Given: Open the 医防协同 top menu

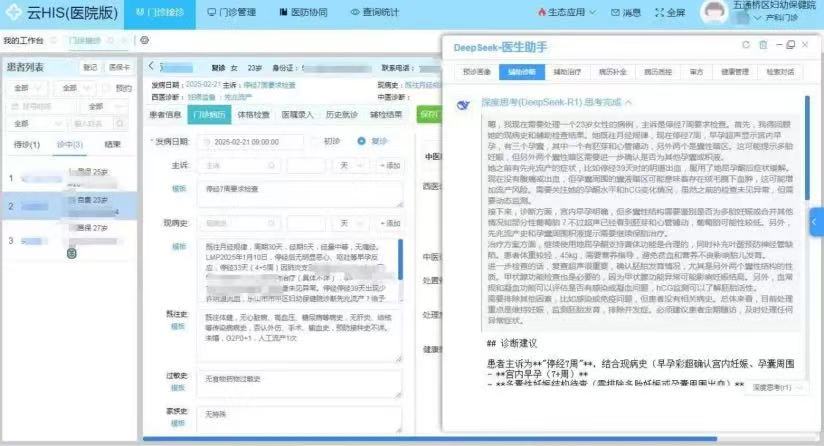Looking at the screenshot, I should pos(303,12).
